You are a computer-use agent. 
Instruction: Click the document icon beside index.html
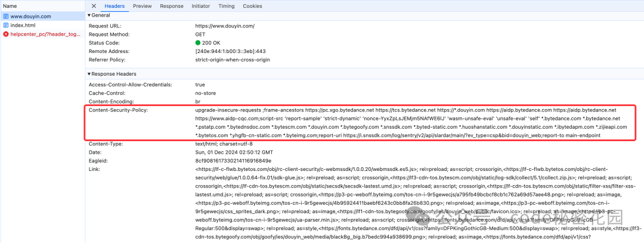[x=6, y=26]
